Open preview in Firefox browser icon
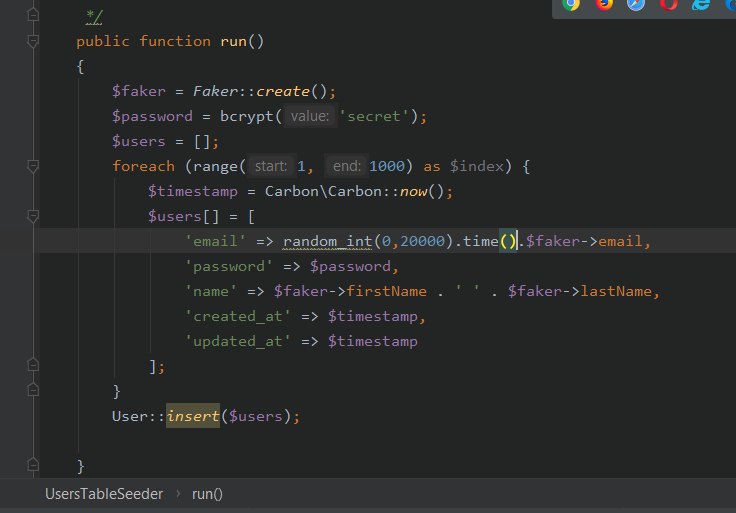This screenshot has height=513, width=736. [x=604, y=4]
